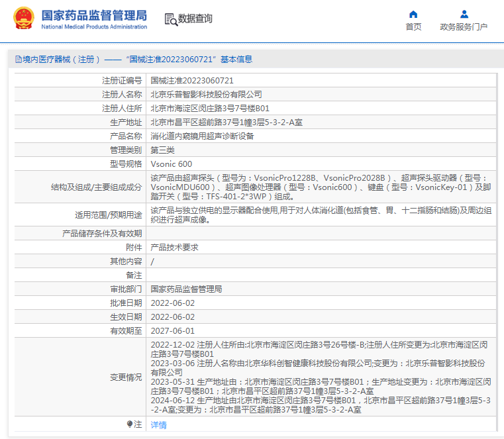504x439 pixels.
Task: Click the National Medical Products Administration subtitle
Action: tap(94, 27)
